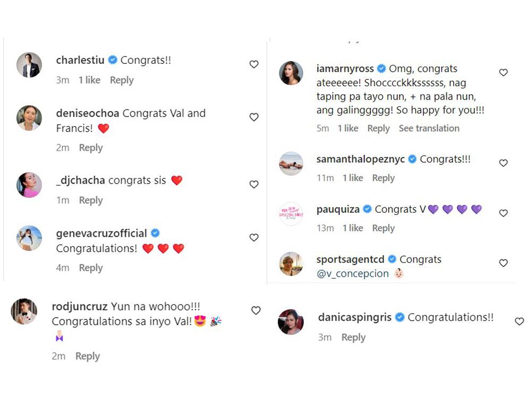The width and height of the screenshot is (532, 399).
Task: Toggle like on danicaspingris comment
Action: coord(519,321)
